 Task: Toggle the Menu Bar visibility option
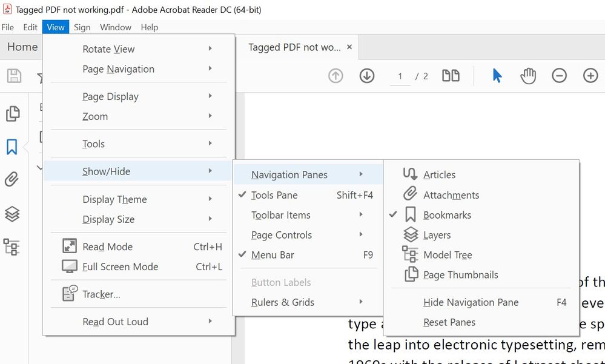coord(273,255)
